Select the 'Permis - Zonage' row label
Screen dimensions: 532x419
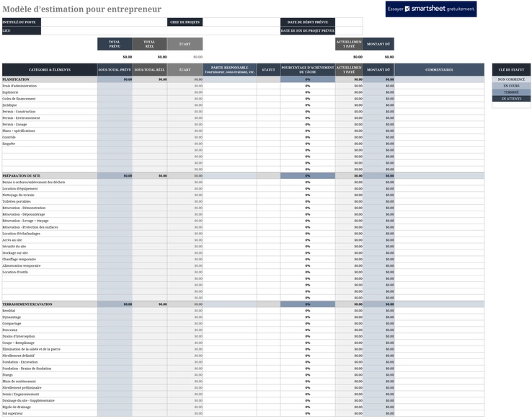14,125
